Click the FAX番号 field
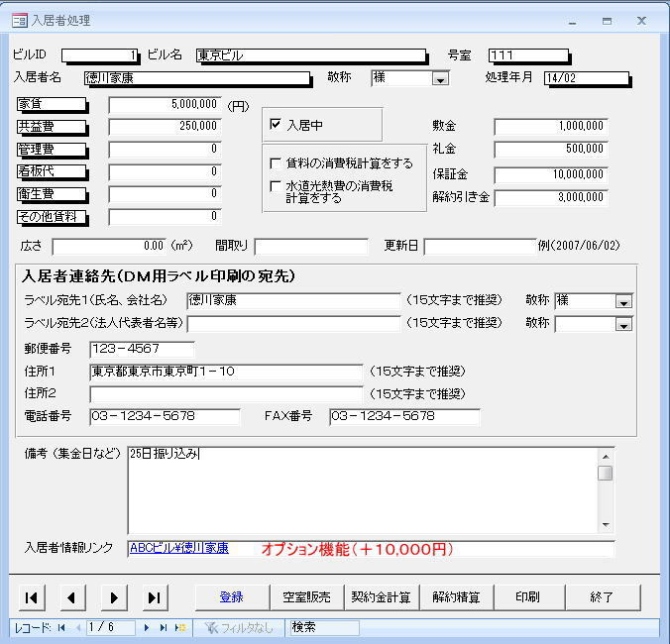The height and width of the screenshot is (644, 670). (404, 417)
